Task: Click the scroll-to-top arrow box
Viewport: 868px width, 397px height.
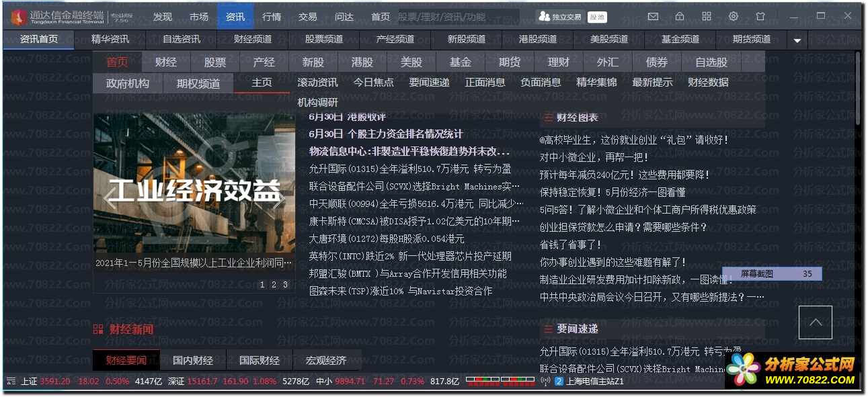Action: pyautogui.click(x=816, y=322)
